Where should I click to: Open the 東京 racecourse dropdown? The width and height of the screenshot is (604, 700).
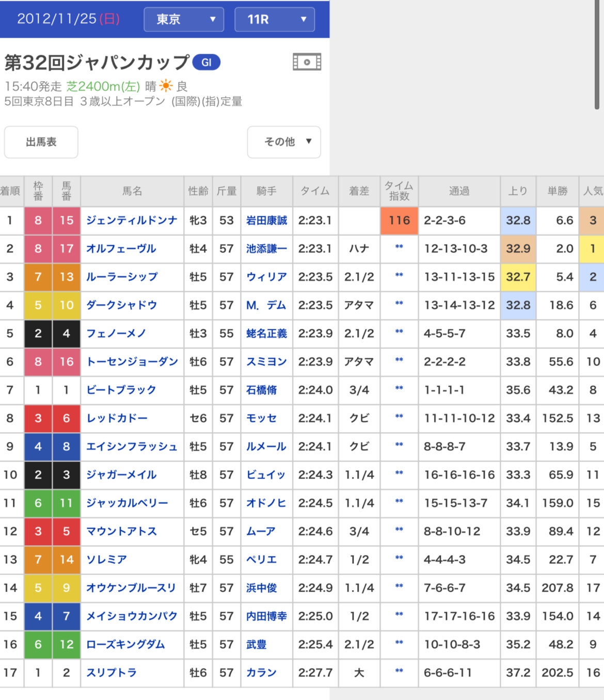[x=183, y=20]
